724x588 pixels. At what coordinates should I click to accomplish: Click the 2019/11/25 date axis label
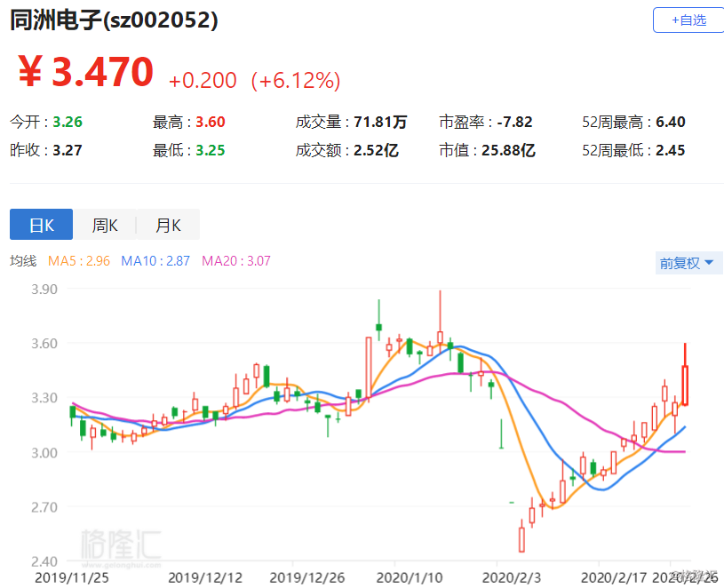[72, 578]
